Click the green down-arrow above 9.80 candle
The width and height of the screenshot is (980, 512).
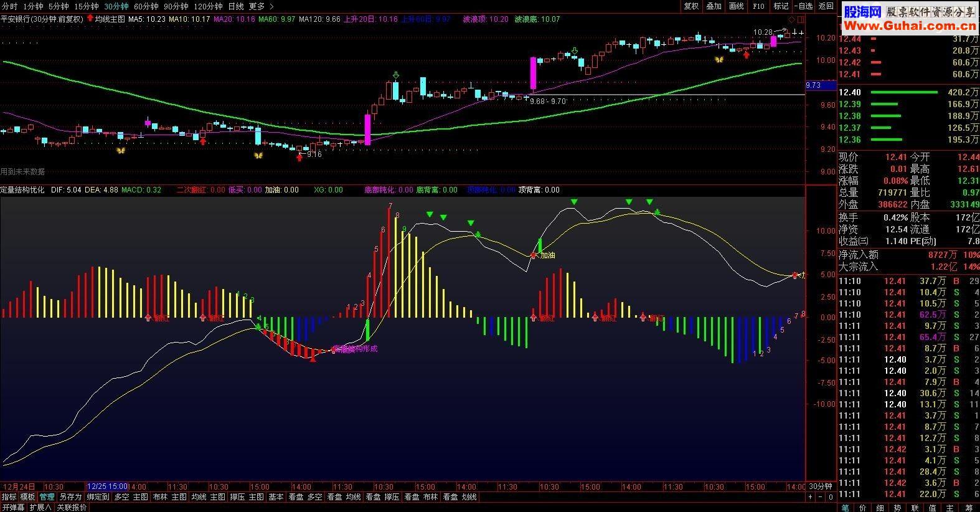tap(396, 76)
